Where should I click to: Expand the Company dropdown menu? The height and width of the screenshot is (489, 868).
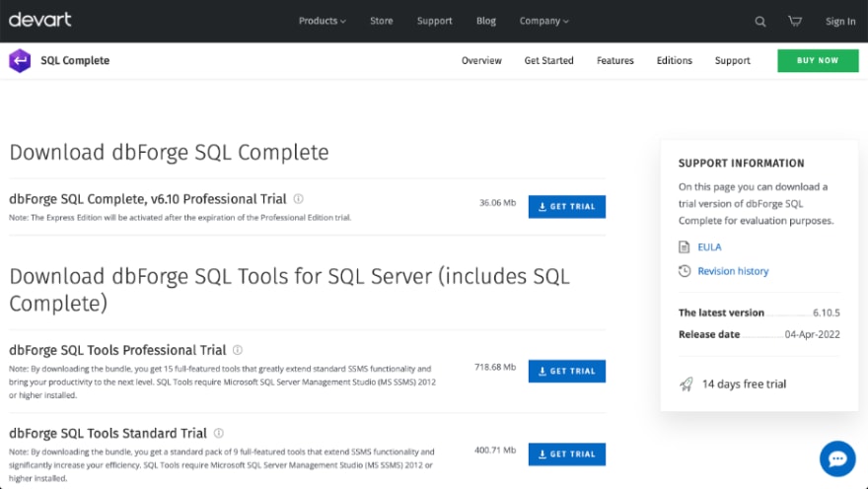pos(543,21)
